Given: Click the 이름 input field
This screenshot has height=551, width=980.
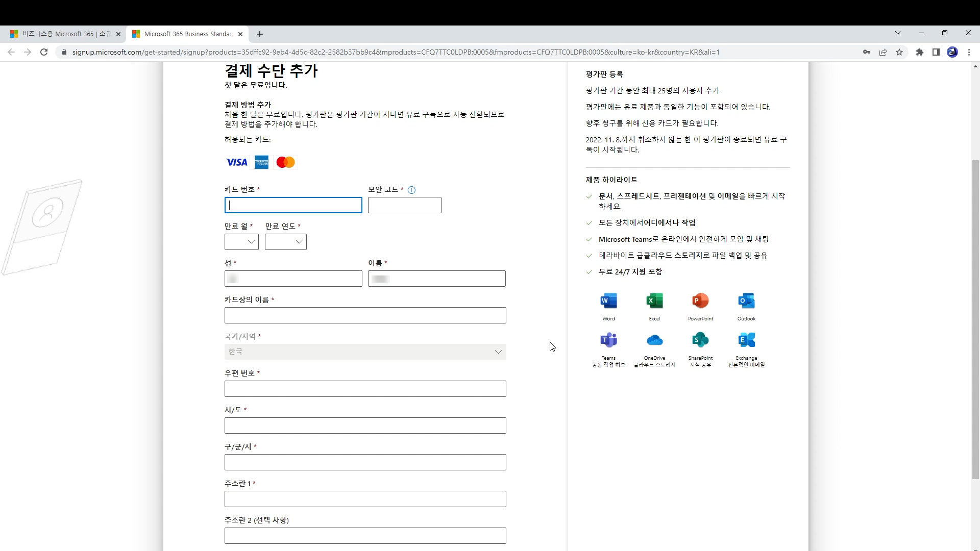Looking at the screenshot, I should [437, 279].
